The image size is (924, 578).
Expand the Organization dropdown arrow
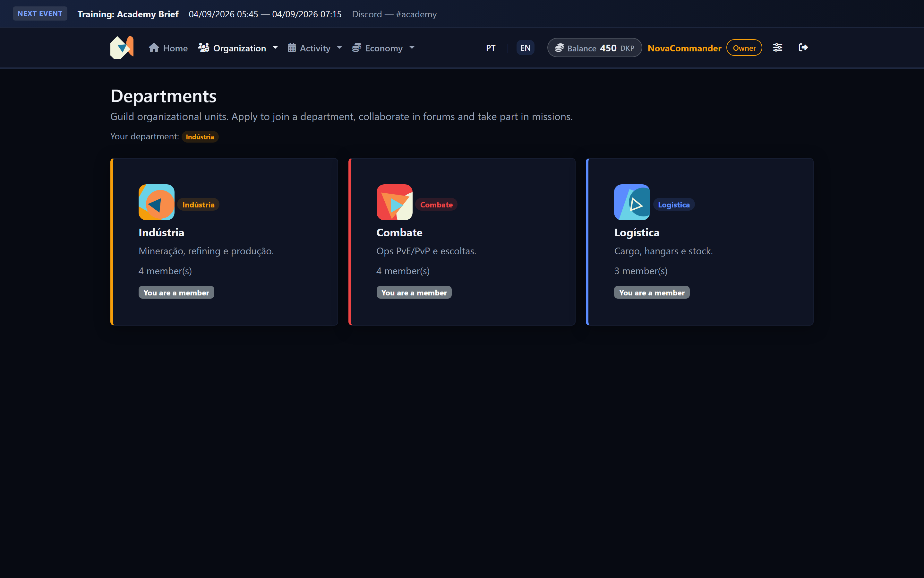click(x=275, y=48)
